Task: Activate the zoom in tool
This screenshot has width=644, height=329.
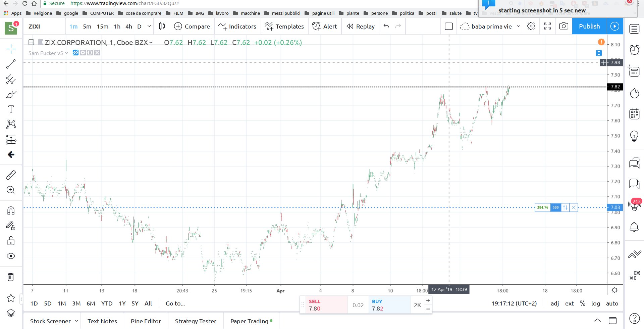Action: (x=11, y=190)
